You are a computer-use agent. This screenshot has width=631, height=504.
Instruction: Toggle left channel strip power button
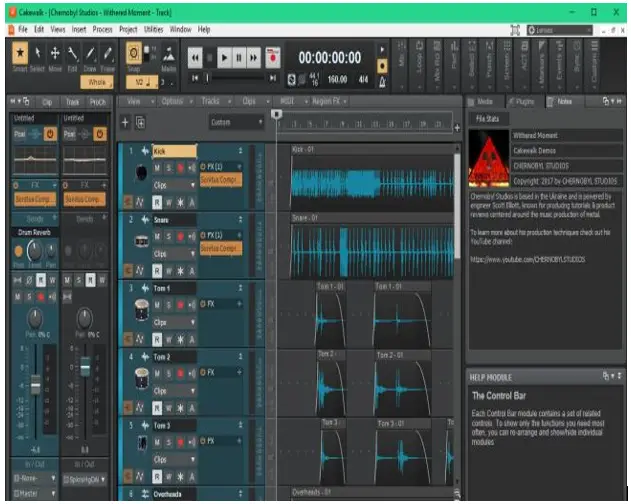(x=50, y=134)
